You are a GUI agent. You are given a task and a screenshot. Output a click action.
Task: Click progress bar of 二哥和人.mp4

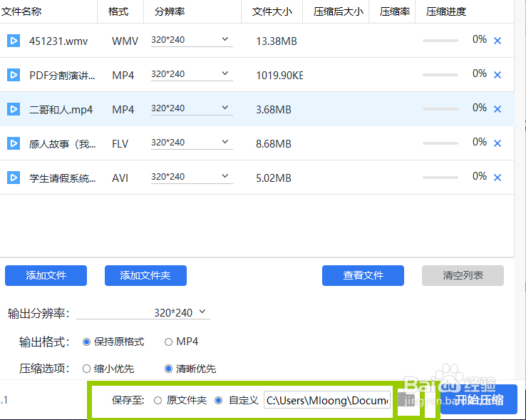[440, 109]
